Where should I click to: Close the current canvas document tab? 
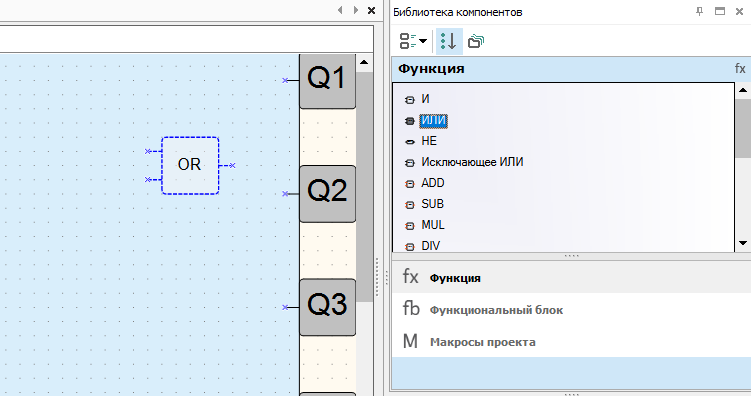371,10
